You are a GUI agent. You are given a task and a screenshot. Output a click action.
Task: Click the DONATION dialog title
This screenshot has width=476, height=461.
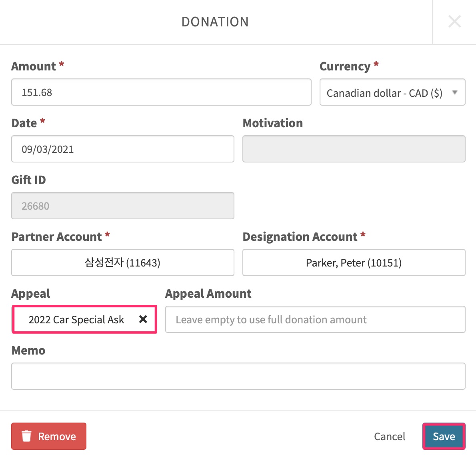pyautogui.click(x=215, y=22)
